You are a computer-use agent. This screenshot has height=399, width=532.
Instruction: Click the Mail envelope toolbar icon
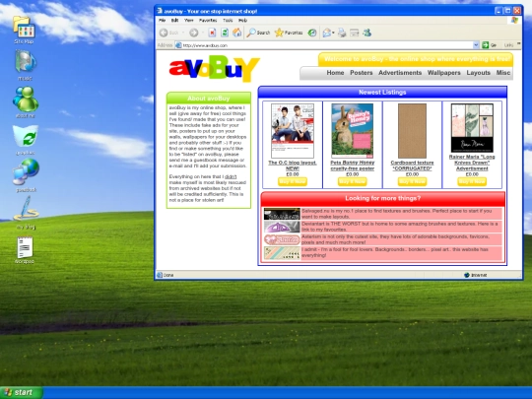click(327, 33)
